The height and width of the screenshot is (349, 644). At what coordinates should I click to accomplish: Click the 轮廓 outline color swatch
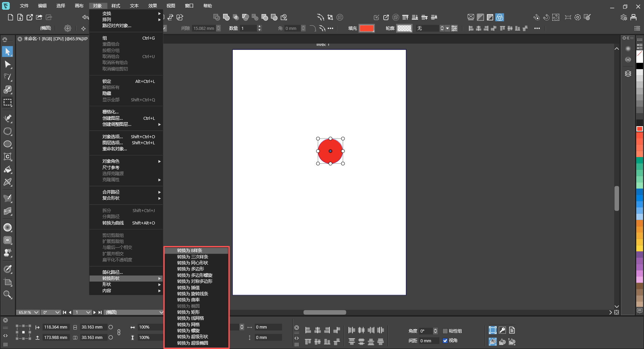[x=405, y=29]
